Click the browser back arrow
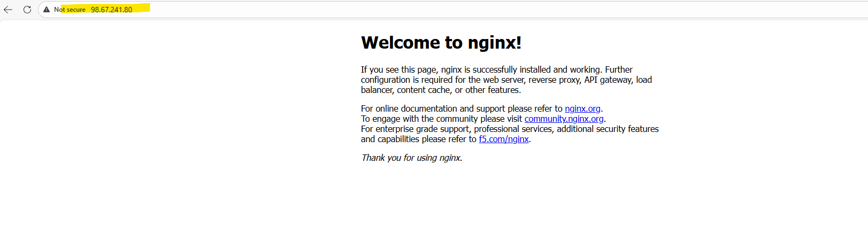Viewport: 868px width, 226px height. point(8,10)
